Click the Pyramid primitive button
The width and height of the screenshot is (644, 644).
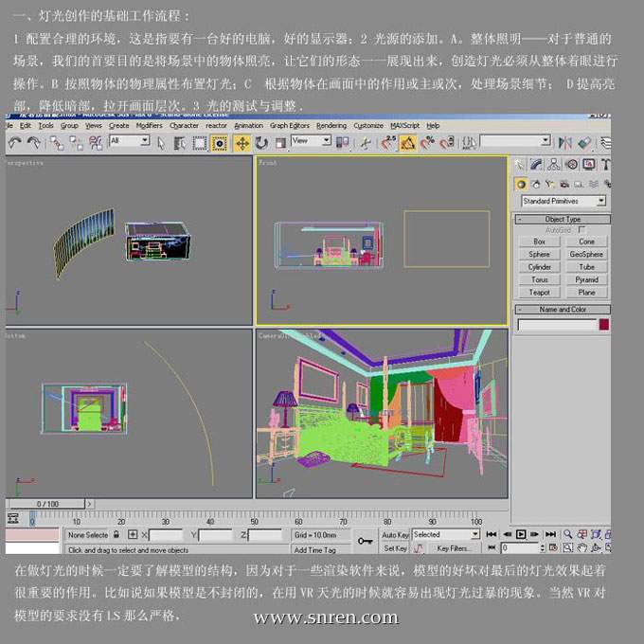pyautogui.click(x=586, y=279)
